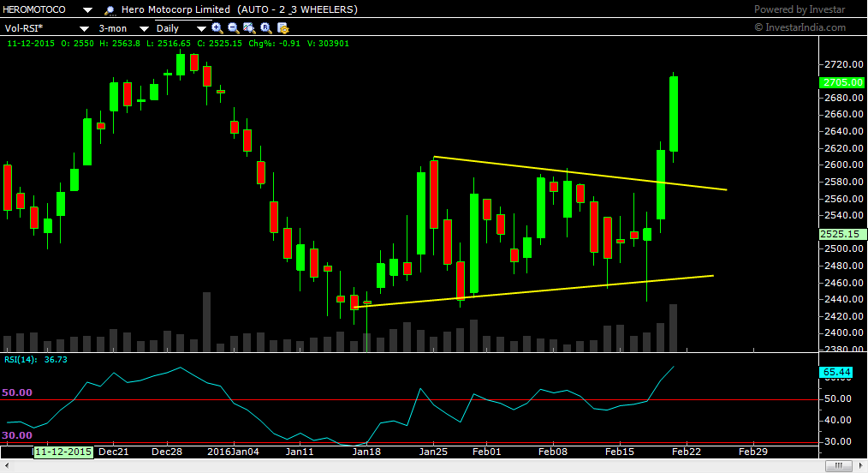Click the 11-12-2015 date axis marker
This screenshot has height=473, width=868.
click(63, 452)
